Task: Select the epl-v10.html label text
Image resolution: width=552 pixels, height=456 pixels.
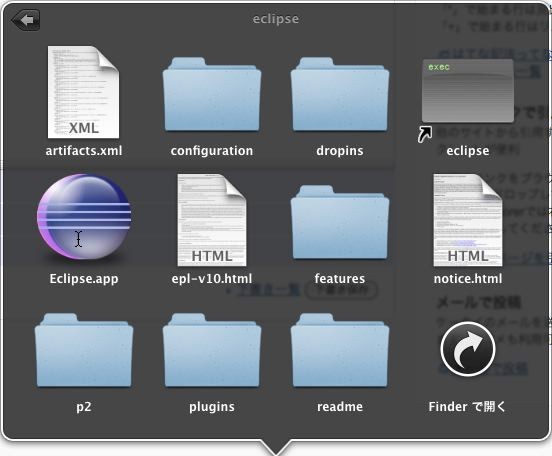Action: point(212,279)
